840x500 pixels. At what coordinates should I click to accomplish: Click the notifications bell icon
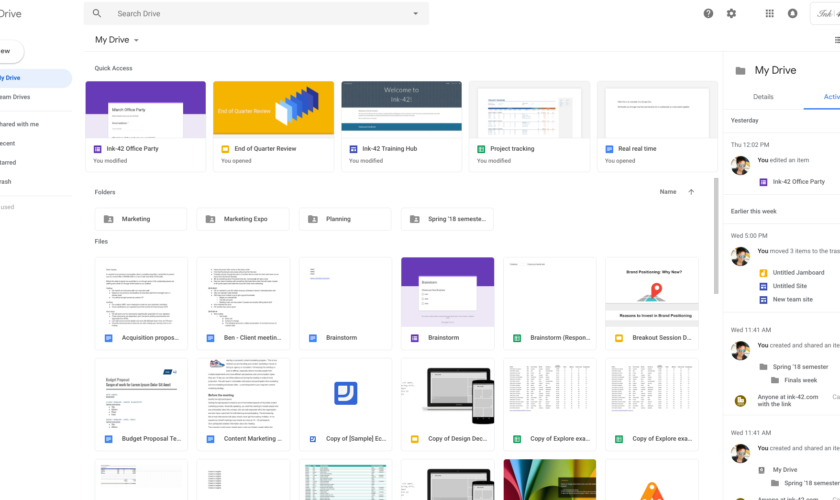pyautogui.click(x=793, y=14)
